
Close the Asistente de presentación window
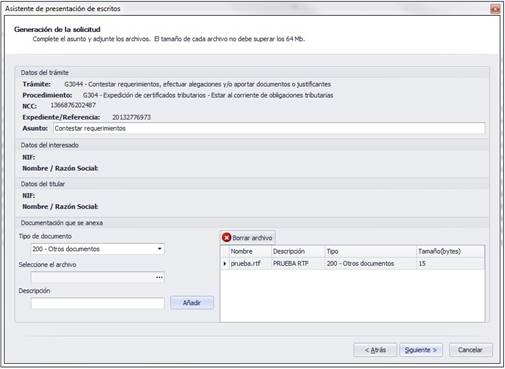tap(495, 9)
